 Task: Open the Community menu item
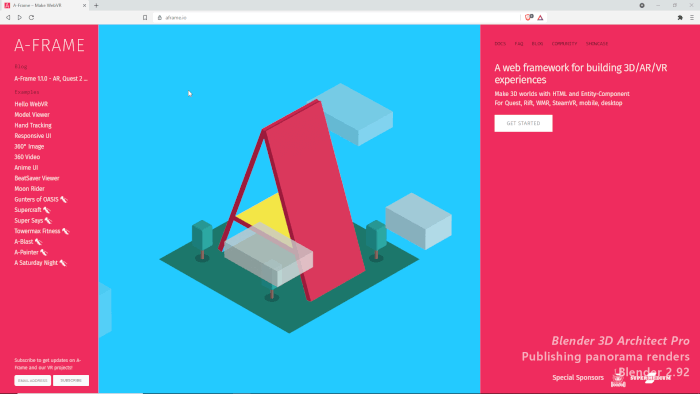point(564,44)
